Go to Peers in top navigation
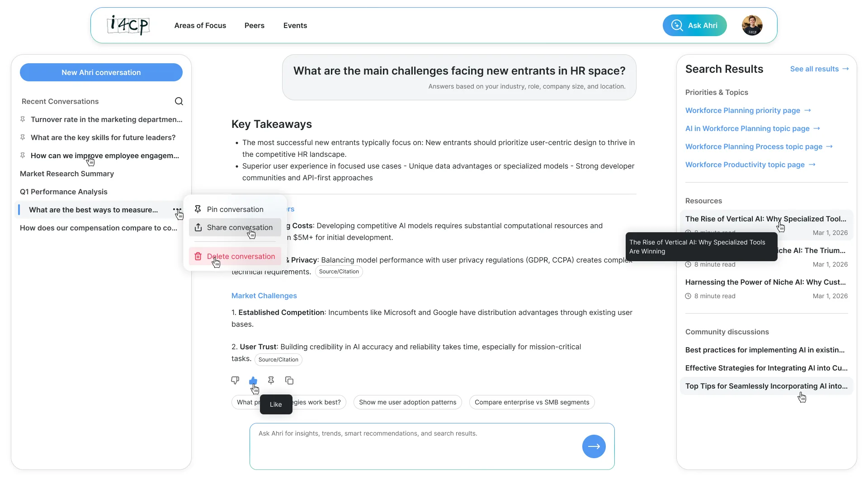This screenshot has height=488, width=868. click(x=255, y=25)
